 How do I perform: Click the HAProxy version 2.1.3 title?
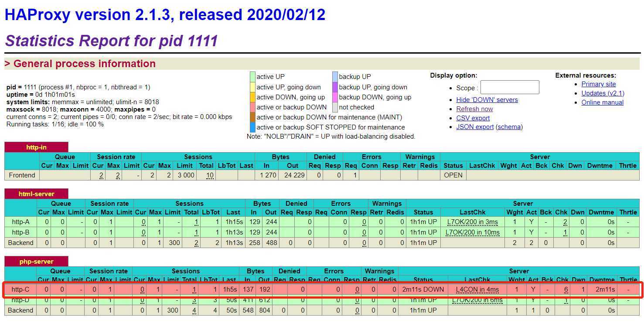(x=165, y=15)
